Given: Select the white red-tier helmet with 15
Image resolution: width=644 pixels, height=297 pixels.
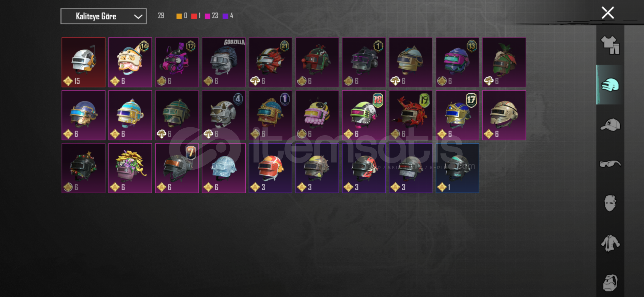Looking at the screenshot, I should click(x=83, y=62).
